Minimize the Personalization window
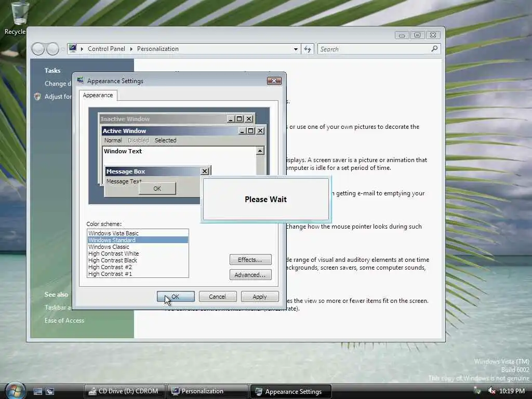The width and height of the screenshot is (532, 399). point(402,35)
